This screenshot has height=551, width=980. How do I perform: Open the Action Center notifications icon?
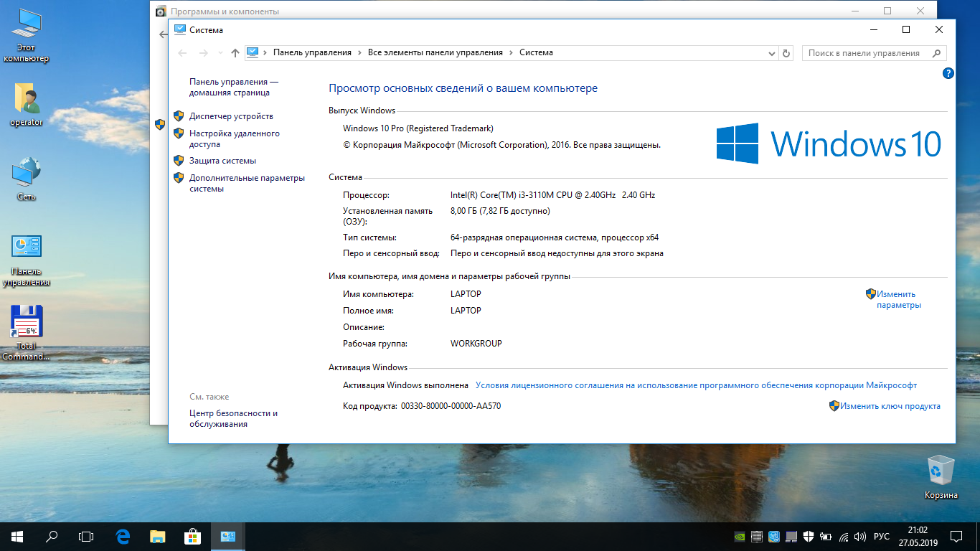pyautogui.click(x=956, y=536)
